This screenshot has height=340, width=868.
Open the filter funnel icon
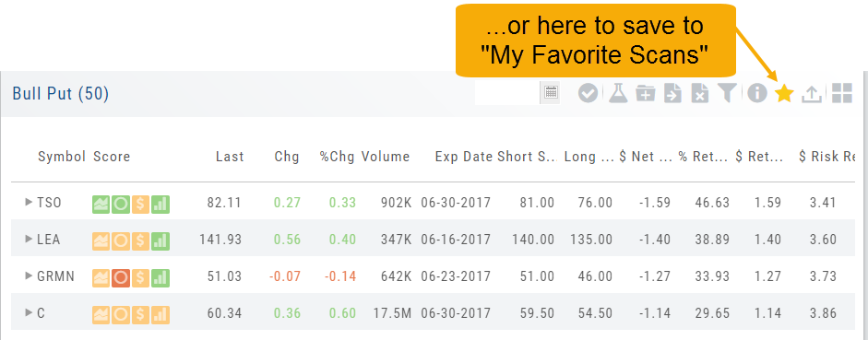(728, 93)
